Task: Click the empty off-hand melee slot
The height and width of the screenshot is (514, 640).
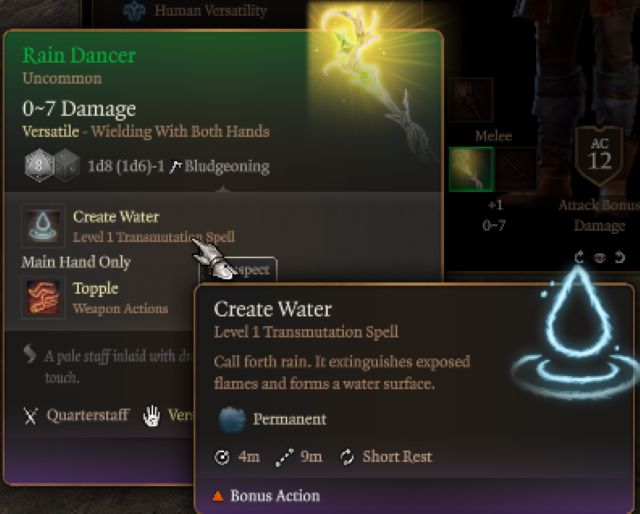Action: point(516,169)
